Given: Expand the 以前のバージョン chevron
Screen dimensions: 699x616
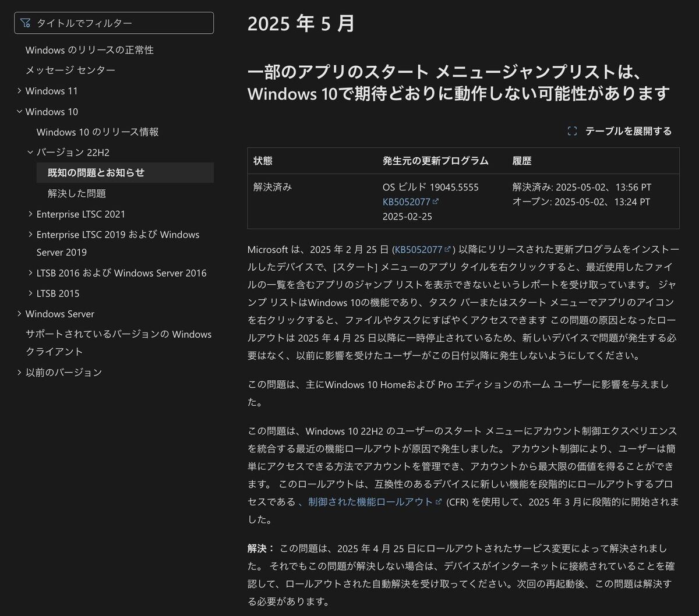Looking at the screenshot, I should (19, 373).
